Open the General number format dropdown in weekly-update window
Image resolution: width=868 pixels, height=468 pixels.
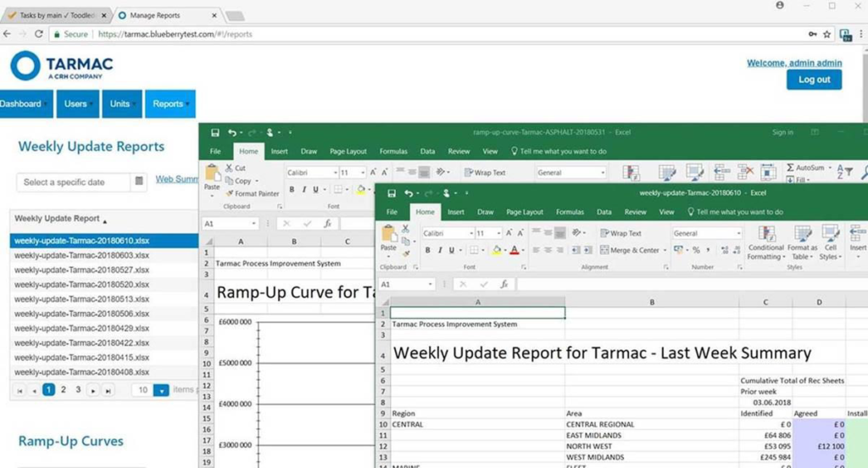[x=736, y=233]
